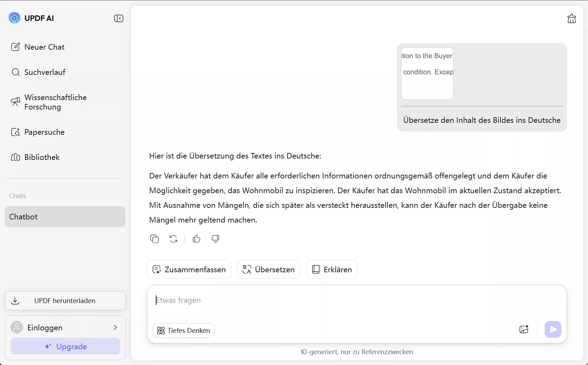Send the message with the arrow button

click(x=553, y=329)
